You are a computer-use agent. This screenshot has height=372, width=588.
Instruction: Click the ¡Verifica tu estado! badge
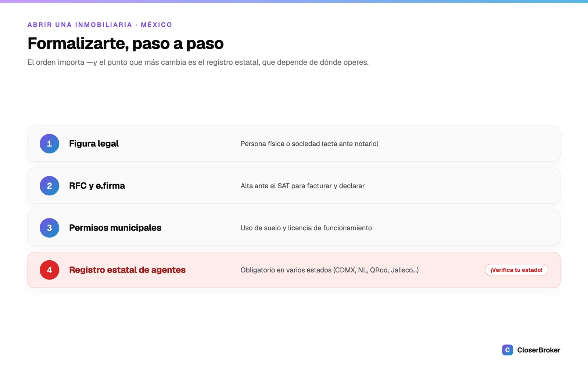click(x=516, y=270)
